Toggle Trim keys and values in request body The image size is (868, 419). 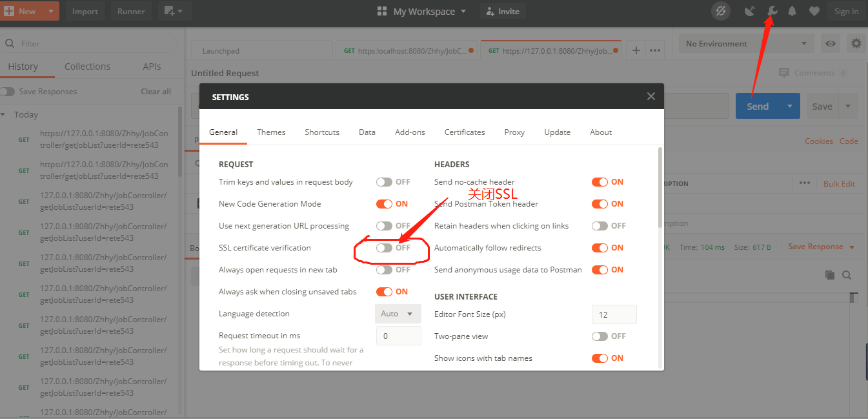coord(385,182)
